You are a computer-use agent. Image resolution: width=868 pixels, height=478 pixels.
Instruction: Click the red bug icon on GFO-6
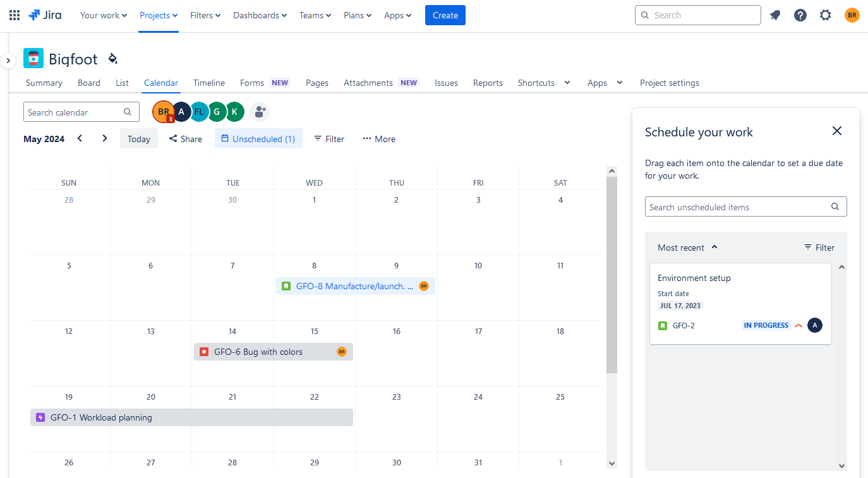tap(203, 352)
